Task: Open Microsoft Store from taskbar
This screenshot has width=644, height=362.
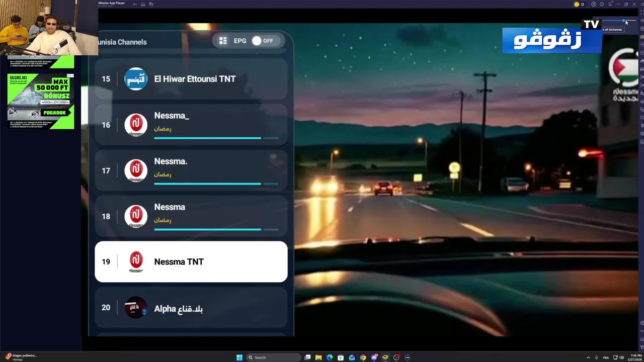Action: coord(341,357)
